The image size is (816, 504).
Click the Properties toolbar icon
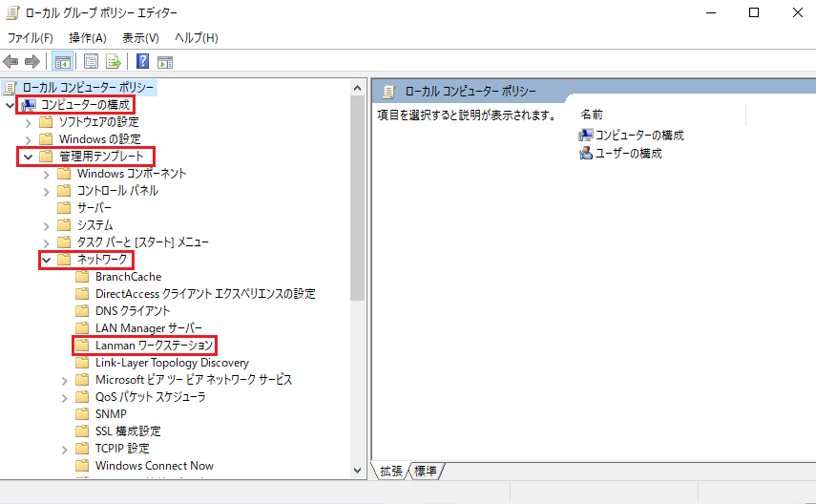pyautogui.click(x=92, y=62)
